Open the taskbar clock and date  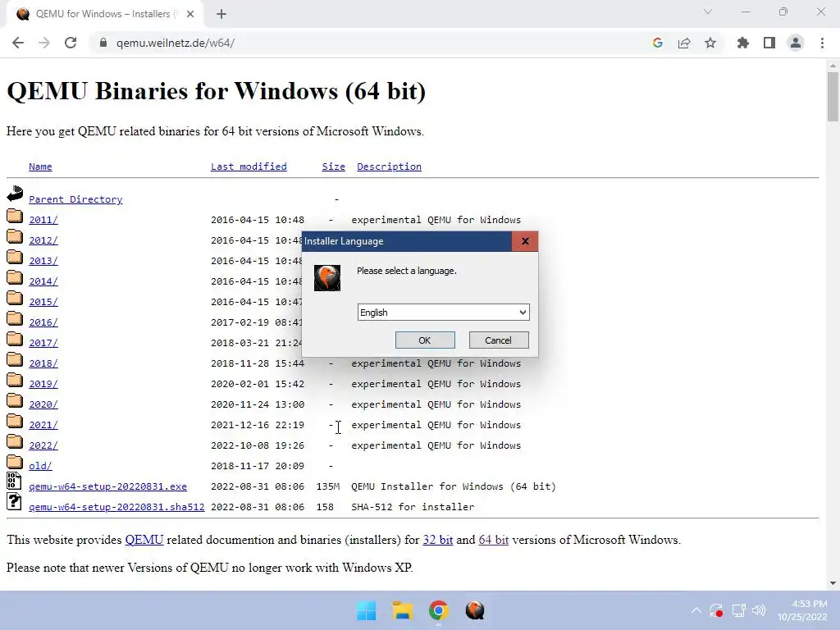pos(802,610)
